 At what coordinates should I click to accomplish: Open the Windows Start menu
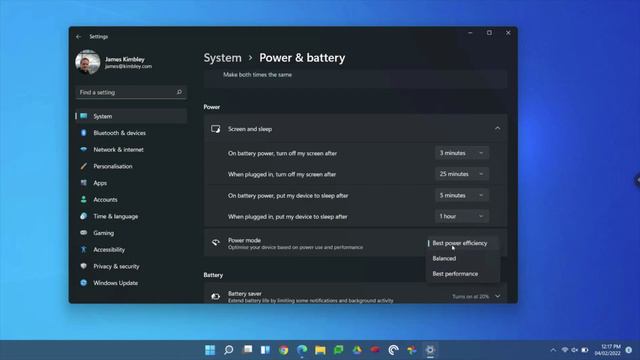point(210,350)
